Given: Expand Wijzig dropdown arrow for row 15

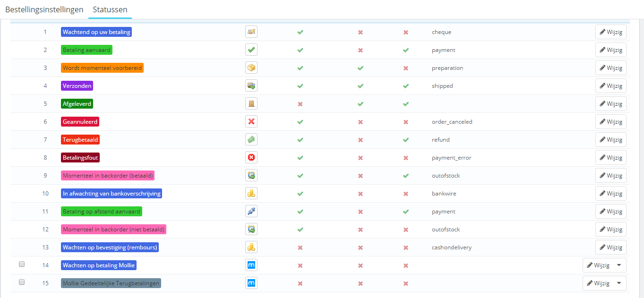Looking at the screenshot, I should pos(619,283).
